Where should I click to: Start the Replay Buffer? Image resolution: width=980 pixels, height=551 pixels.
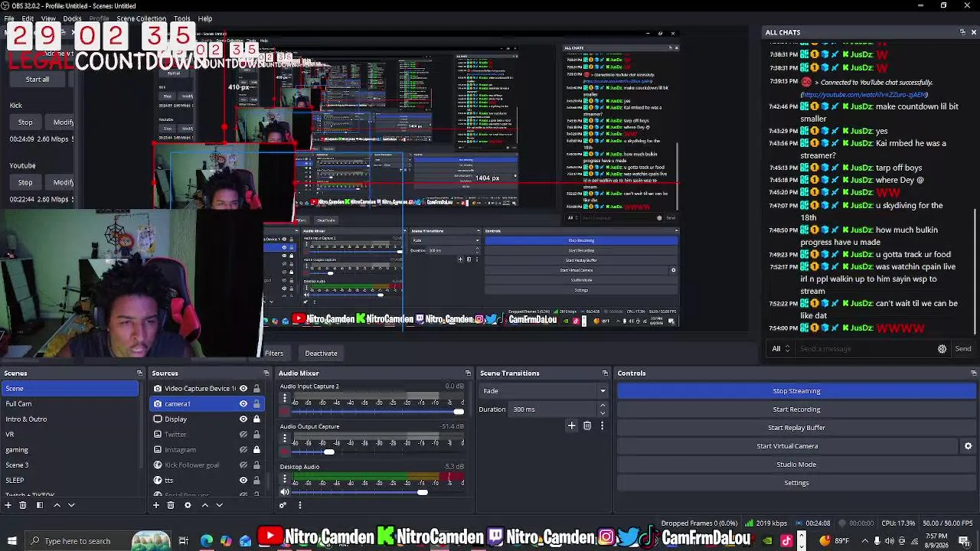(796, 428)
